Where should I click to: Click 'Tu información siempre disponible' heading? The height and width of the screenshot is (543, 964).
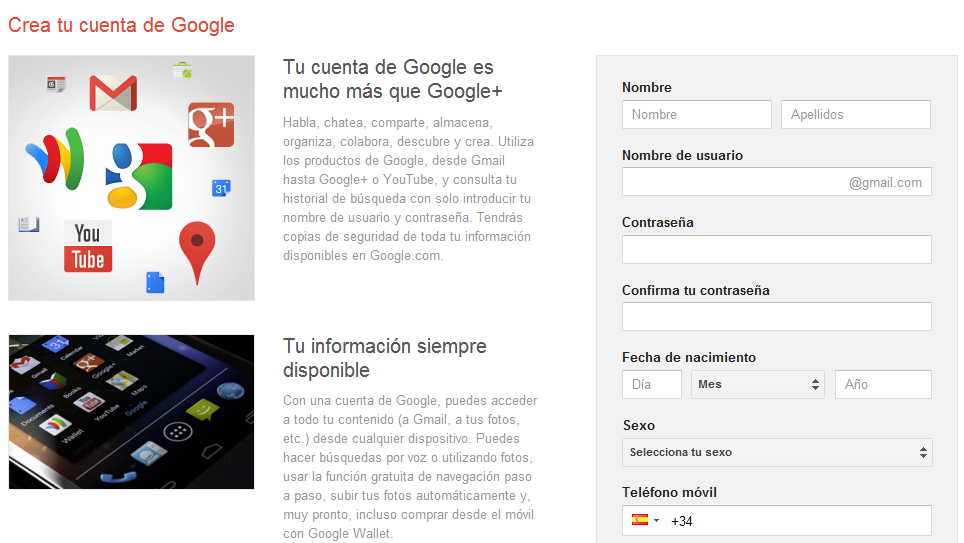[384, 358]
